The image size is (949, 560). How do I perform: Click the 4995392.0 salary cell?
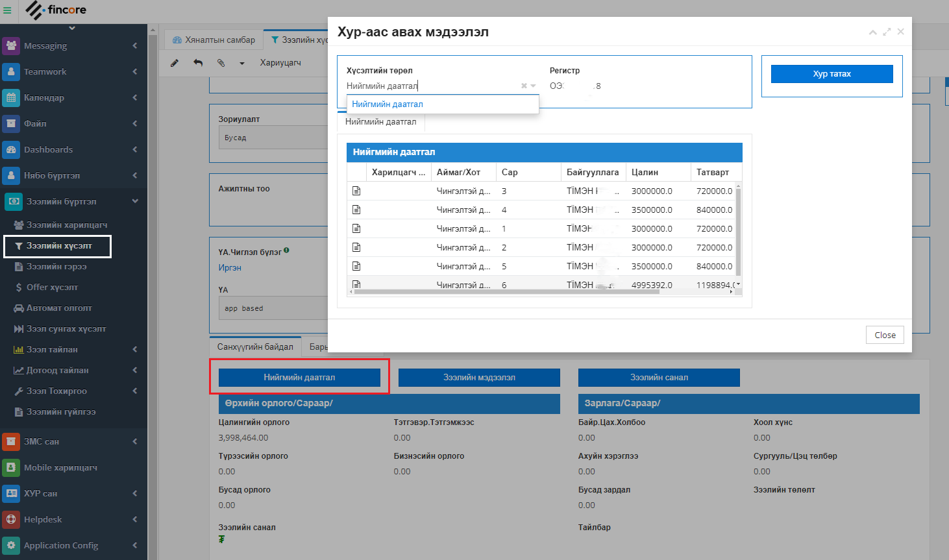(x=652, y=285)
